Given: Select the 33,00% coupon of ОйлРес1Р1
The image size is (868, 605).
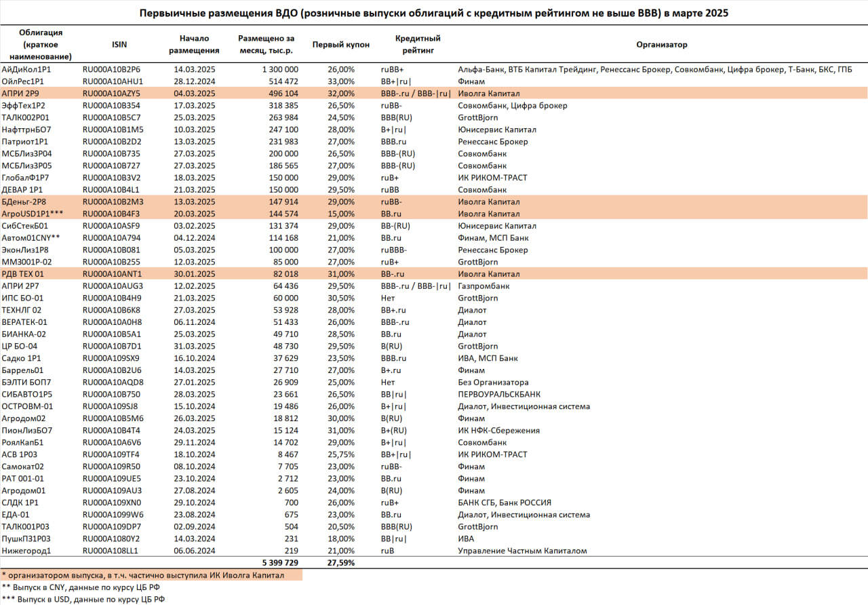Looking at the screenshot, I should pos(341,81).
